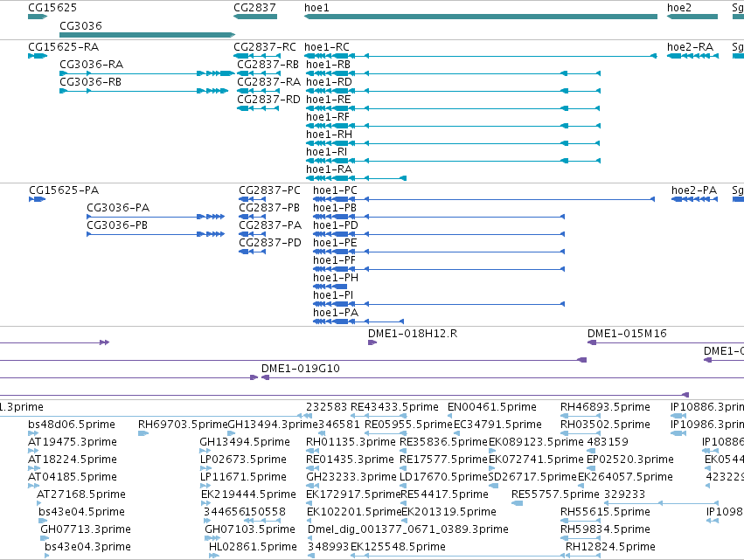The height and width of the screenshot is (560, 744).
Task: Open coding sequence hoe1-PA
Action: 336,314
